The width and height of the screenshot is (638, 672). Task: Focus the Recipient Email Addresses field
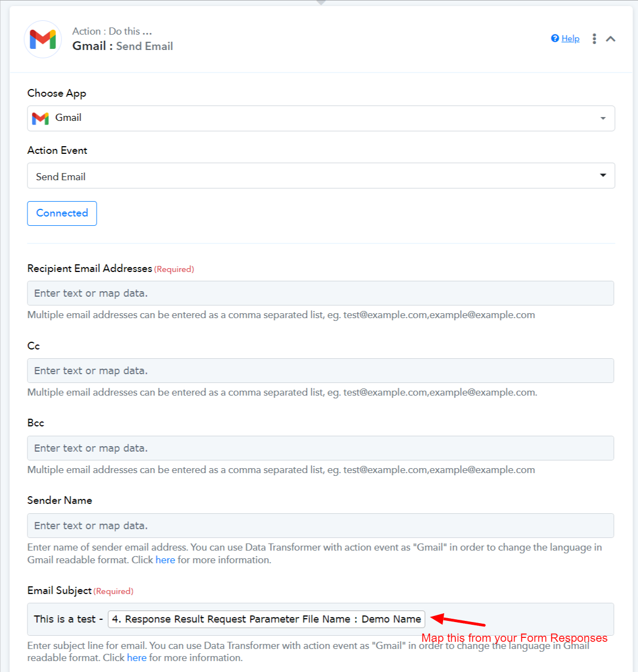point(321,293)
